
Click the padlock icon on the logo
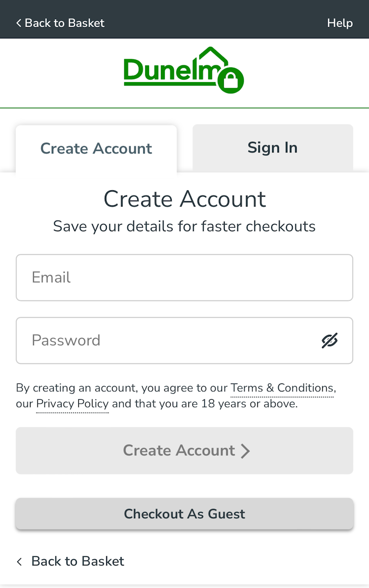230,80
